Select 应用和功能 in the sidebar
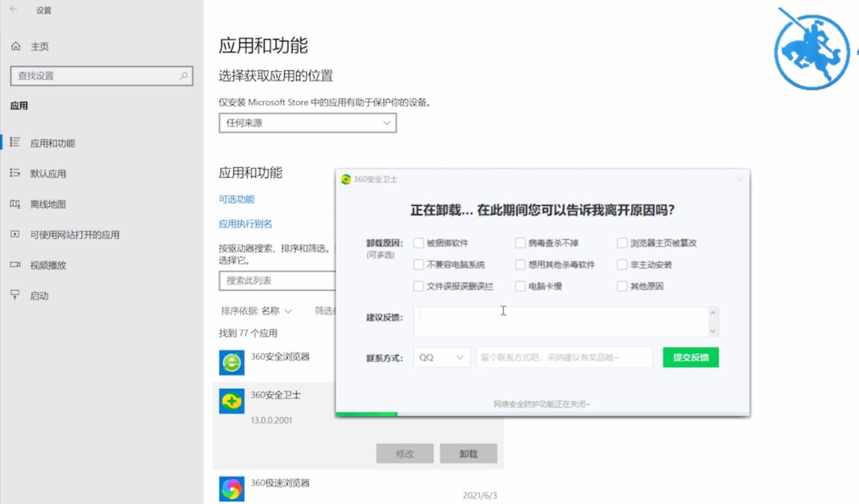 [x=53, y=143]
